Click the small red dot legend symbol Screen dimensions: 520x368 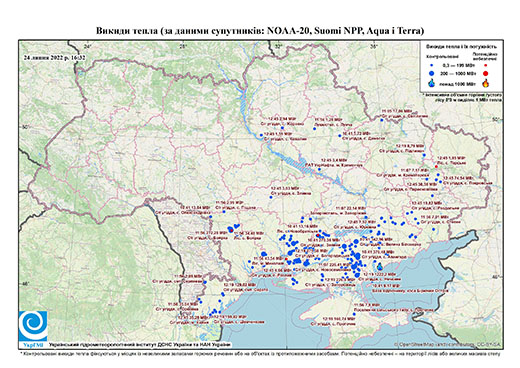(x=485, y=65)
